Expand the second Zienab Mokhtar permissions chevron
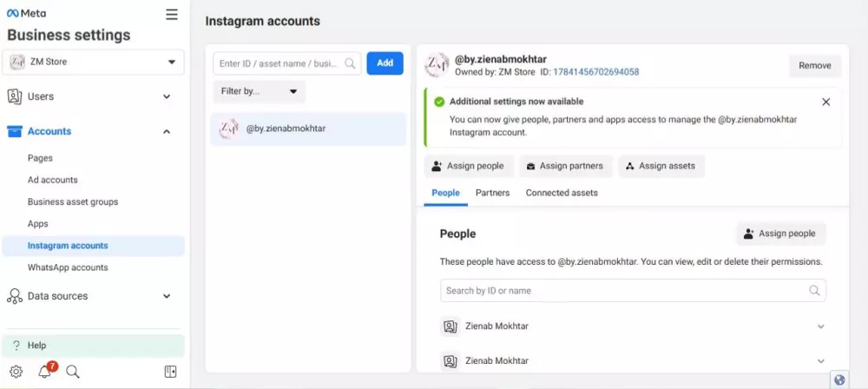 pyautogui.click(x=821, y=360)
